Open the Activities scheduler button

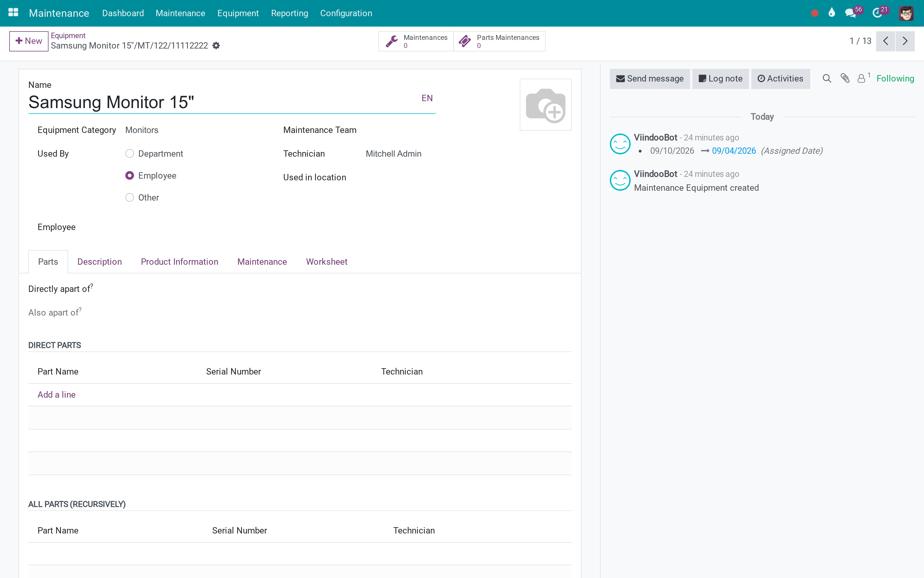pyautogui.click(x=780, y=79)
